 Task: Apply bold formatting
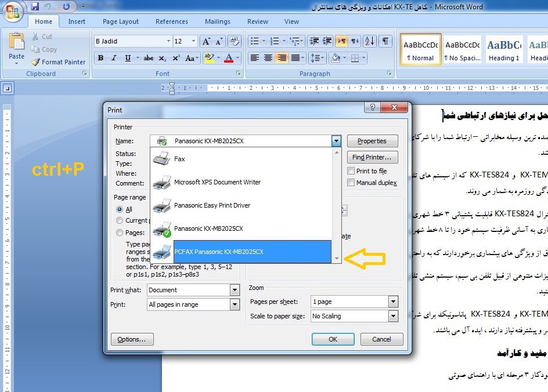[100, 58]
